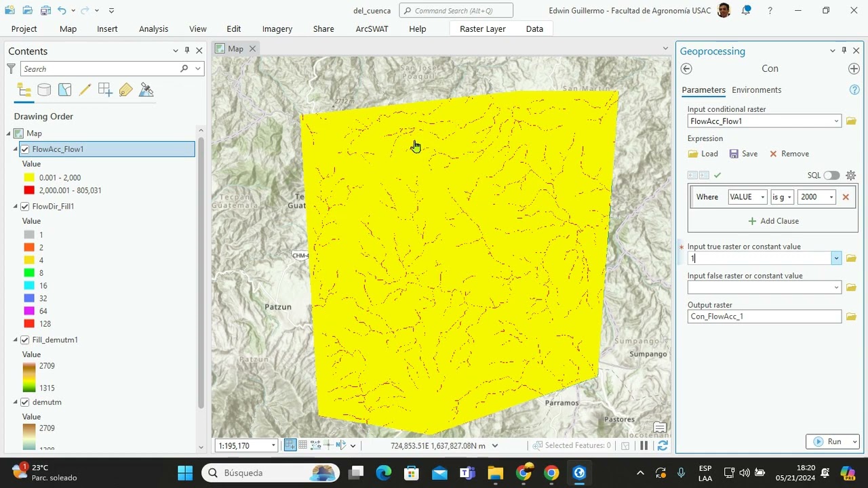Open Input false raster dropdown arrow
Screen dimensions: 868x488
836,287
